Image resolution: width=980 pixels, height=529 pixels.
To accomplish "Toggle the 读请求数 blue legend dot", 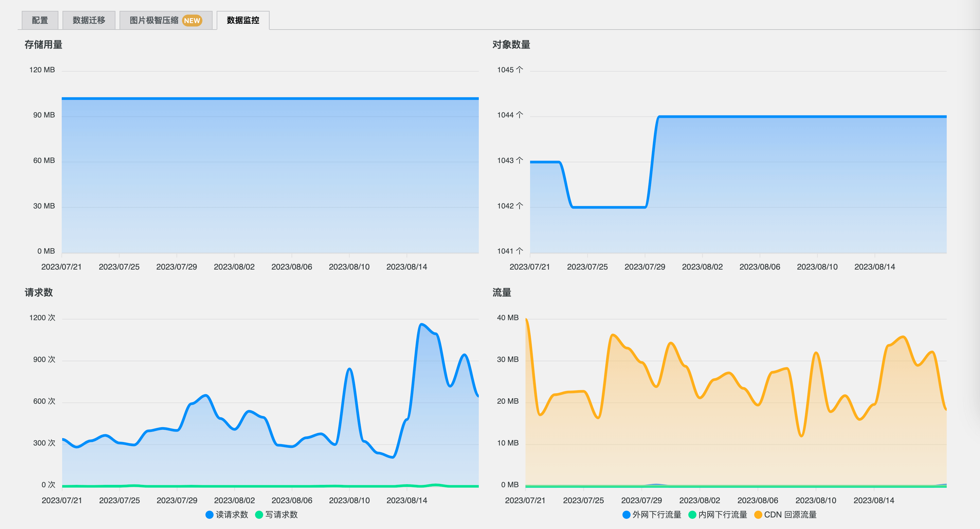I will click(x=209, y=514).
